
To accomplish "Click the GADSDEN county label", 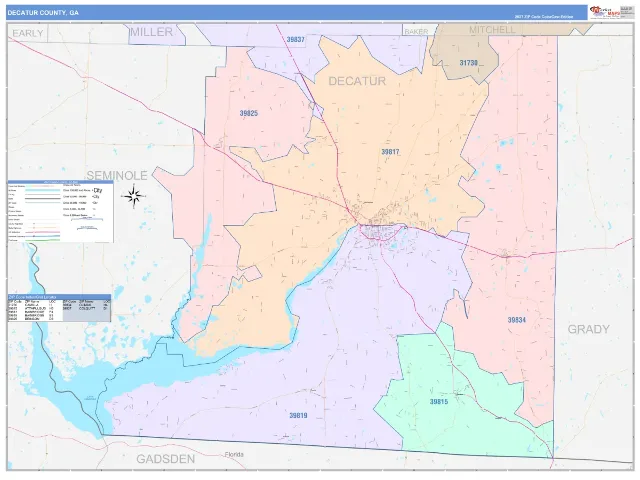I will 165,459.
